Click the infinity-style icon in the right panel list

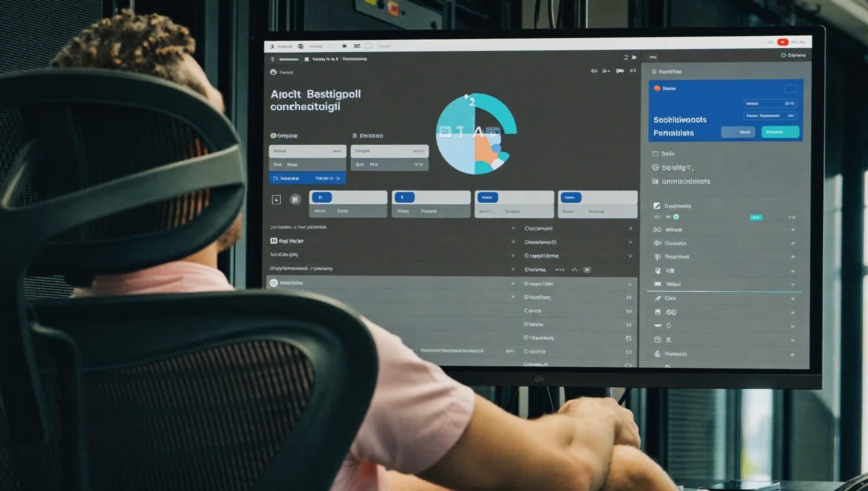coord(657,230)
